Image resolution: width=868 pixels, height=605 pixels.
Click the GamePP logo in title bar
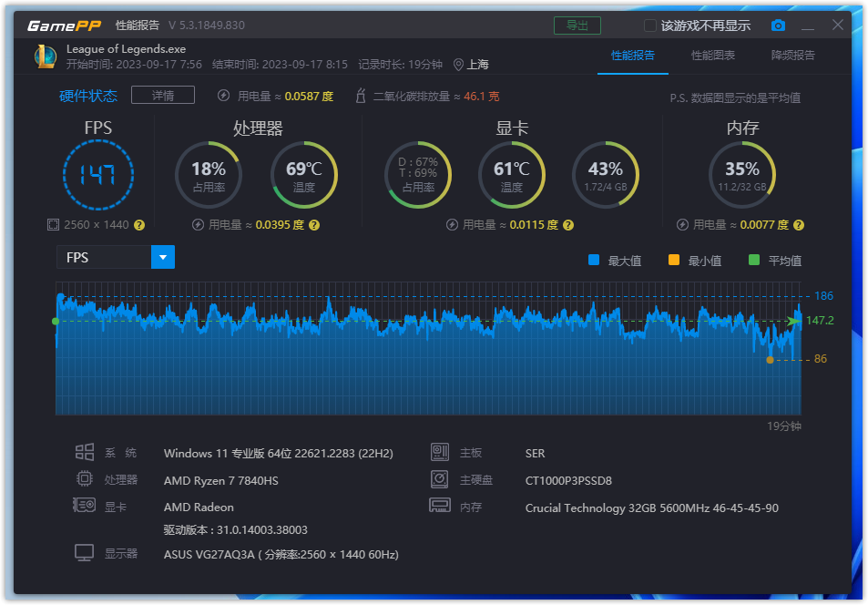coord(66,26)
